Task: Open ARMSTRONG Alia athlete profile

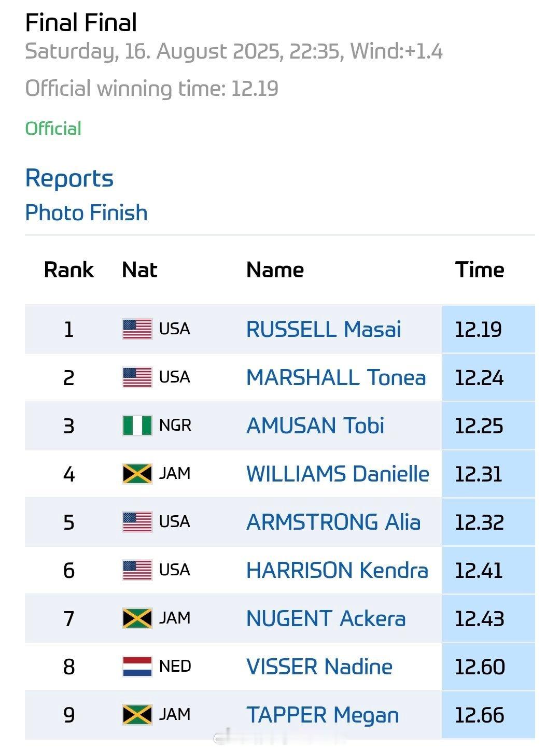Action: (333, 522)
